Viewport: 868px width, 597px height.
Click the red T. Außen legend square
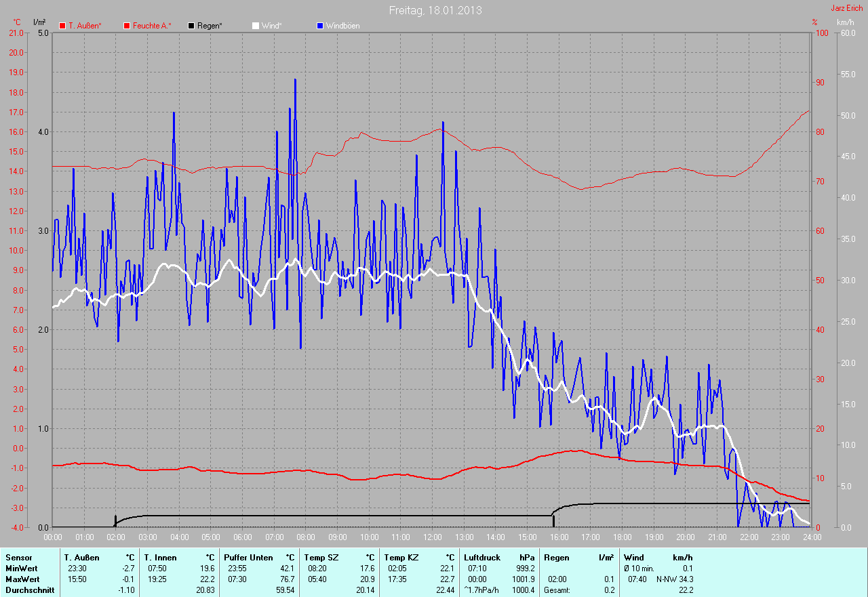(x=63, y=26)
